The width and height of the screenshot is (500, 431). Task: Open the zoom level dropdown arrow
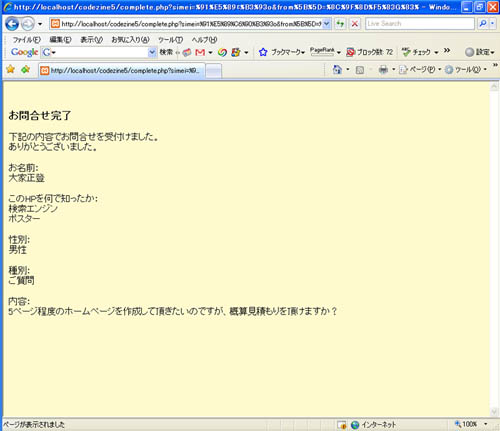tap(486, 424)
